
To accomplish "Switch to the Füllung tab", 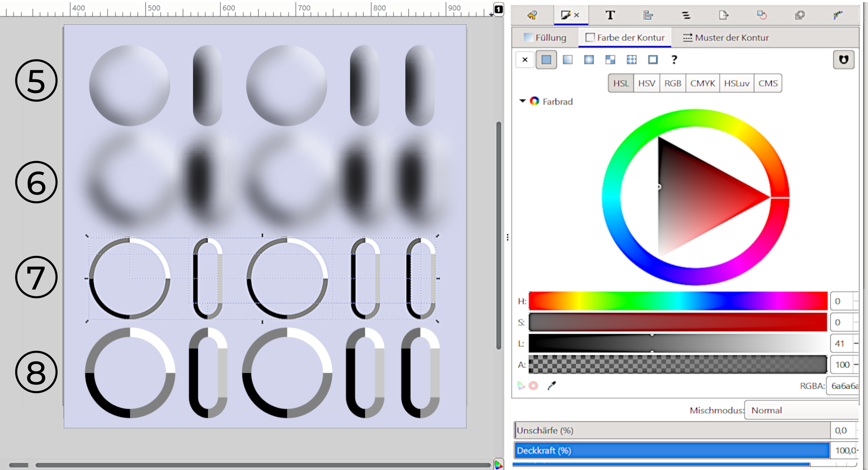I will tap(545, 38).
